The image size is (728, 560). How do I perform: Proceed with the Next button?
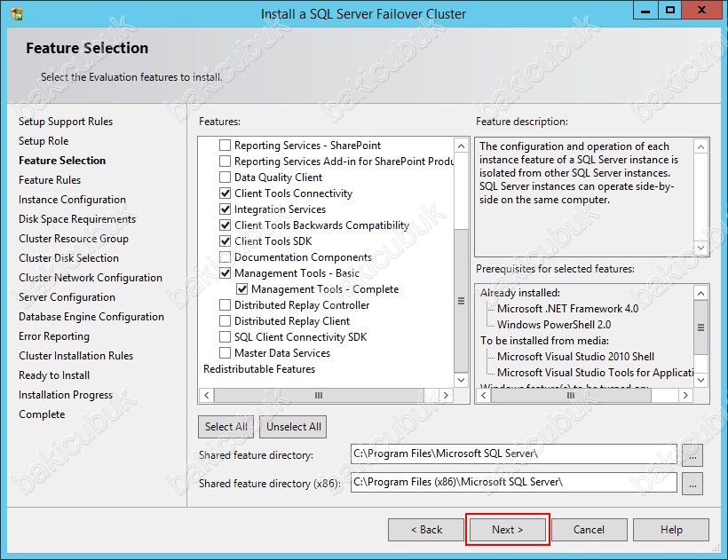pyautogui.click(x=508, y=530)
